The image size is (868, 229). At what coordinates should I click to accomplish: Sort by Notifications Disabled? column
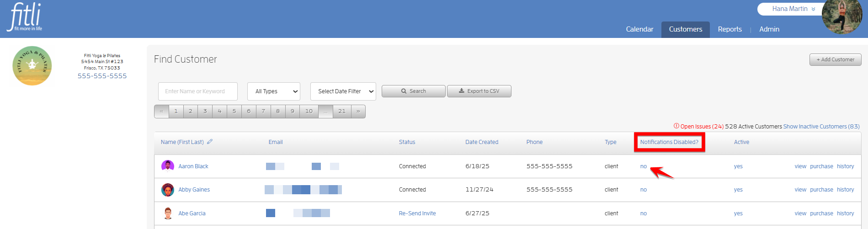[x=669, y=142]
